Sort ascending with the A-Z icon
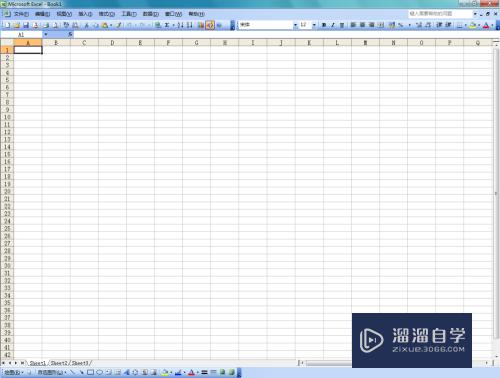Viewport: 500px width, 378px height. 180,25
